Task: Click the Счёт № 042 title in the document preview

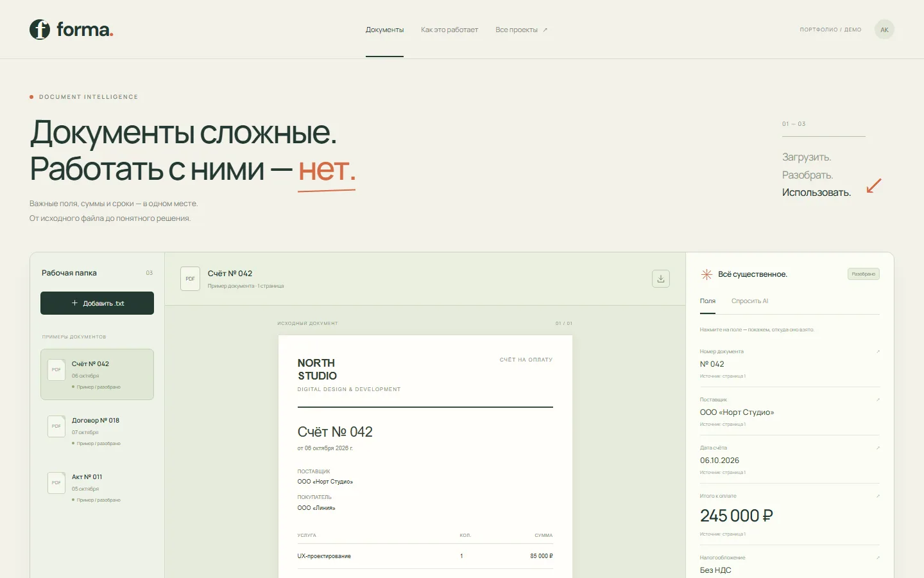Action: coord(335,432)
